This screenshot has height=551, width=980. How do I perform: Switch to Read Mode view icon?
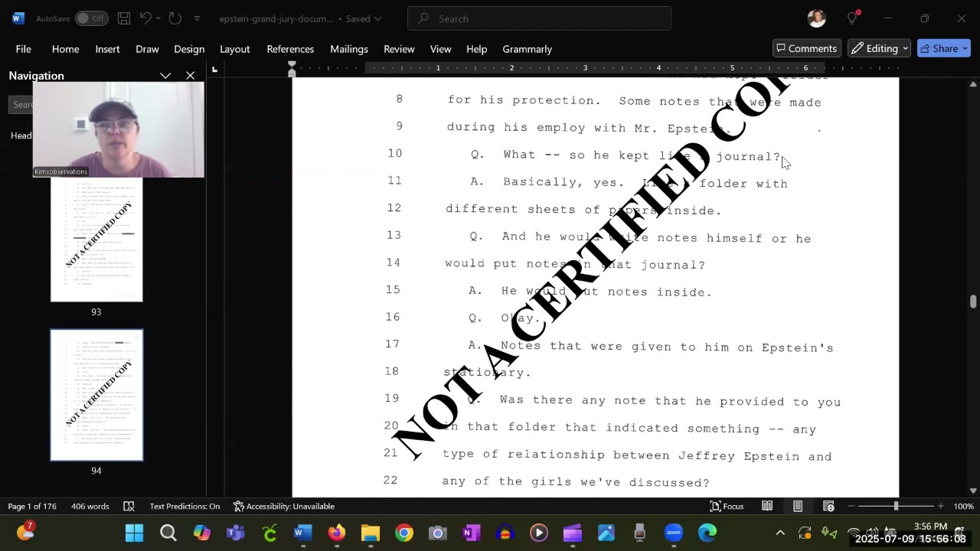pos(767,506)
